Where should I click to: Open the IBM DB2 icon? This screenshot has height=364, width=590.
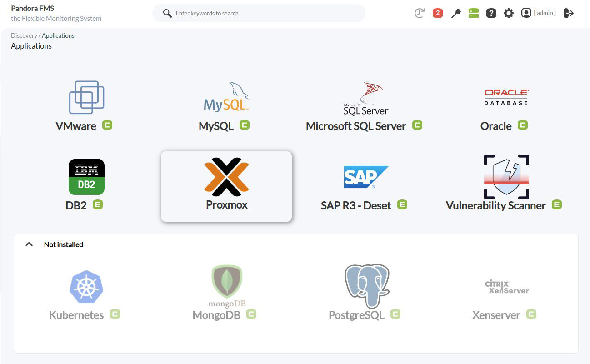click(86, 177)
